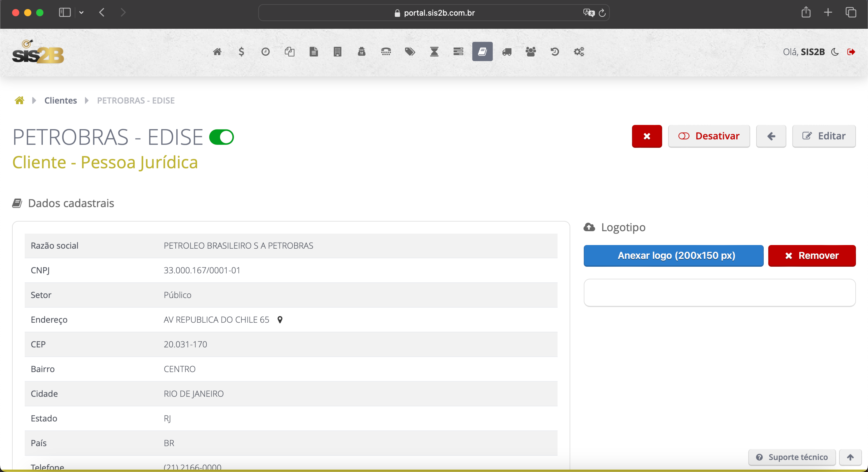Click the Clientes breadcrumb link
The height and width of the screenshot is (472, 868).
tap(61, 100)
